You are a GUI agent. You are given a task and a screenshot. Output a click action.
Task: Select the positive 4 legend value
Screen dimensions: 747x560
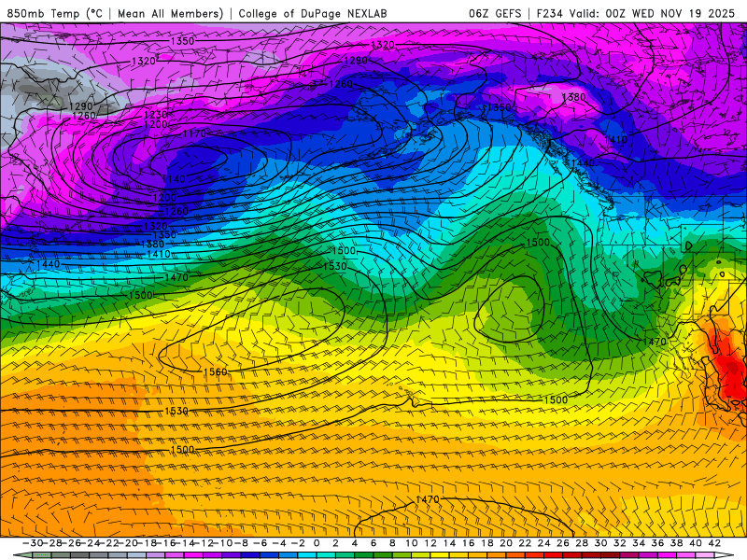click(x=355, y=543)
